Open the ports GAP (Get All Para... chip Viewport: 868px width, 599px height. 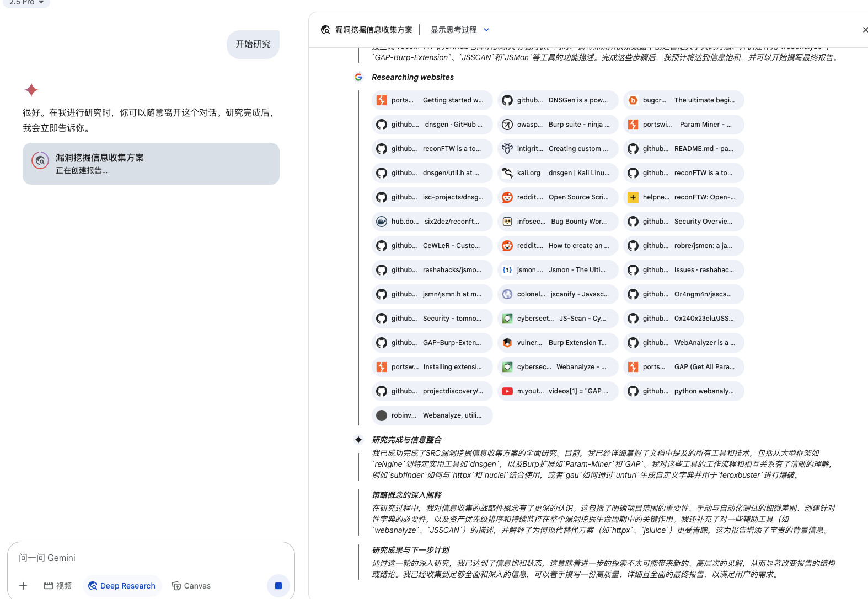click(683, 367)
